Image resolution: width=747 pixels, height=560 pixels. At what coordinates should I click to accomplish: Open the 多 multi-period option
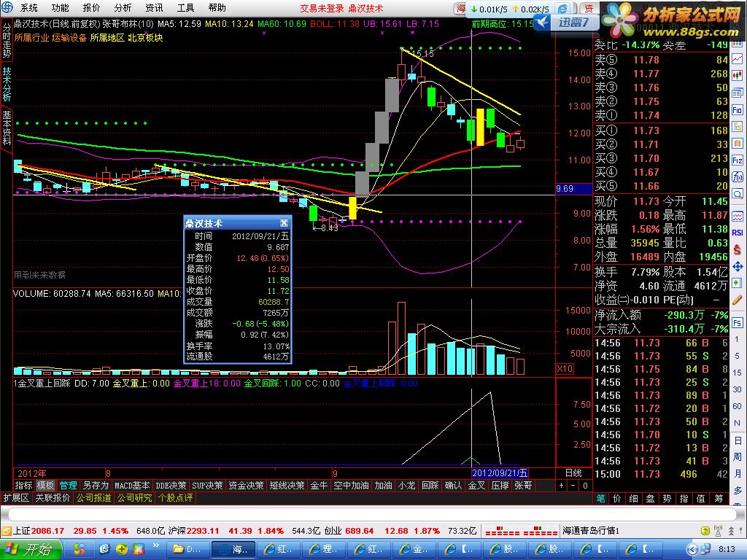pyautogui.click(x=737, y=491)
